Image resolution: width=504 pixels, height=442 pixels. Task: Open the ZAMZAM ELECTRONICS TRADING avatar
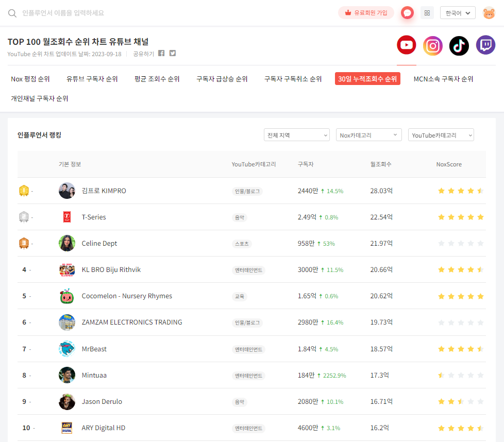point(67,322)
